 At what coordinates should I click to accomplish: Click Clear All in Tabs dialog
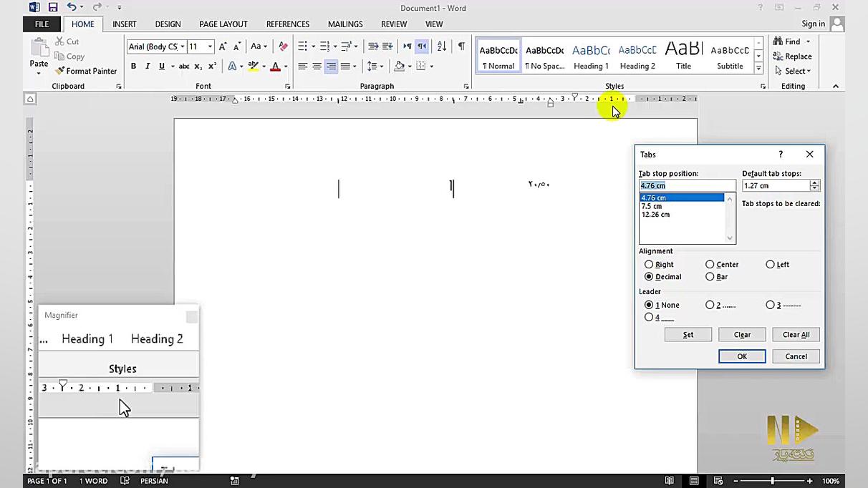pyautogui.click(x=796, y=335)
